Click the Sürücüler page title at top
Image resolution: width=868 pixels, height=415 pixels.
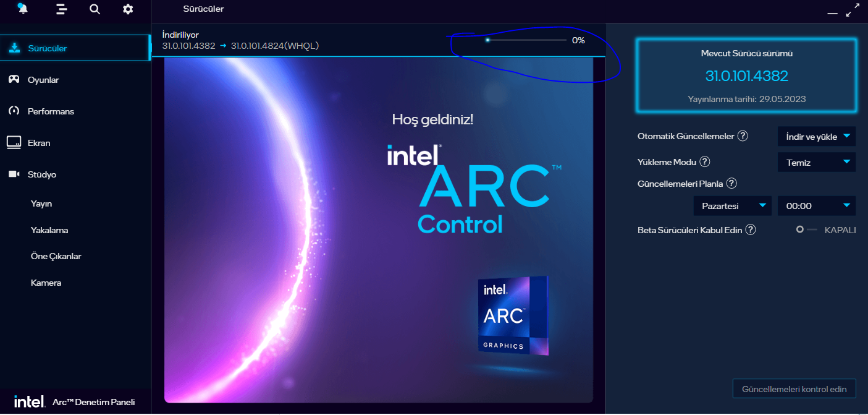pyautogui.click(x=203, y=9)
